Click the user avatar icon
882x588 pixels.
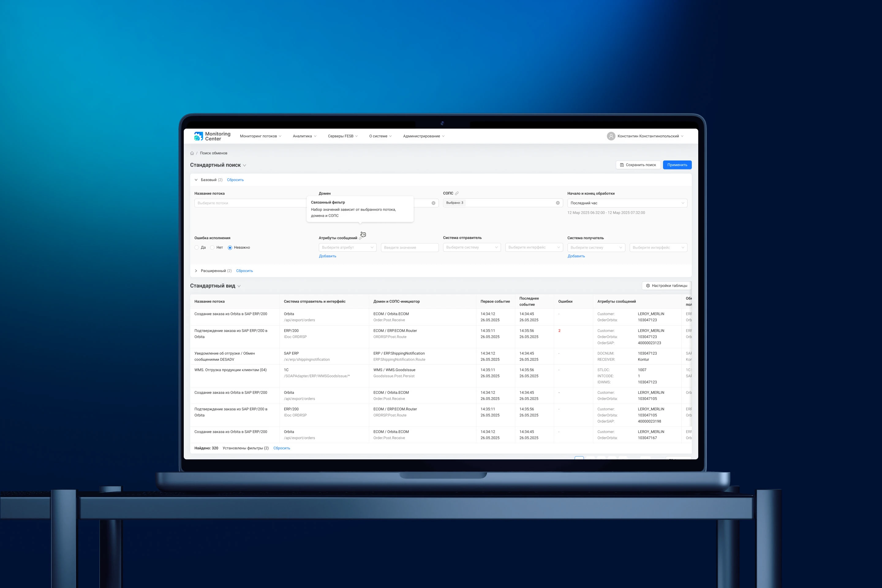click(611, 136)
